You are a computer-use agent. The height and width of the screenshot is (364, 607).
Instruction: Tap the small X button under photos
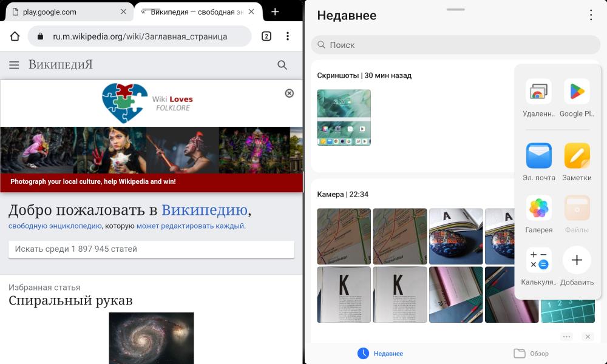point(588,337)
